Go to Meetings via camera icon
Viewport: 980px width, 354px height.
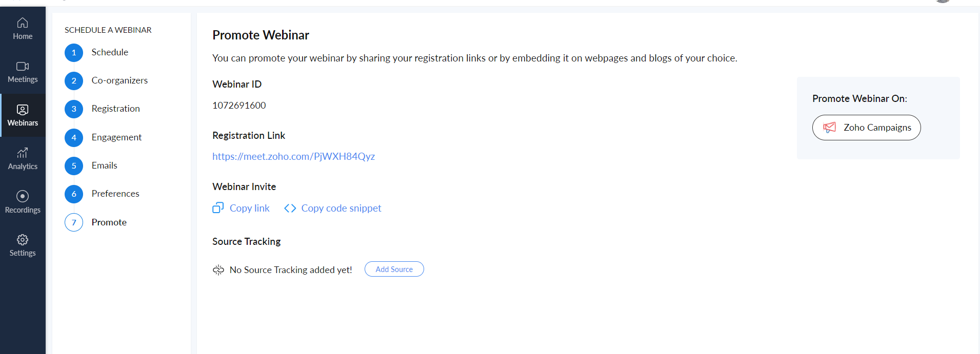23,66
